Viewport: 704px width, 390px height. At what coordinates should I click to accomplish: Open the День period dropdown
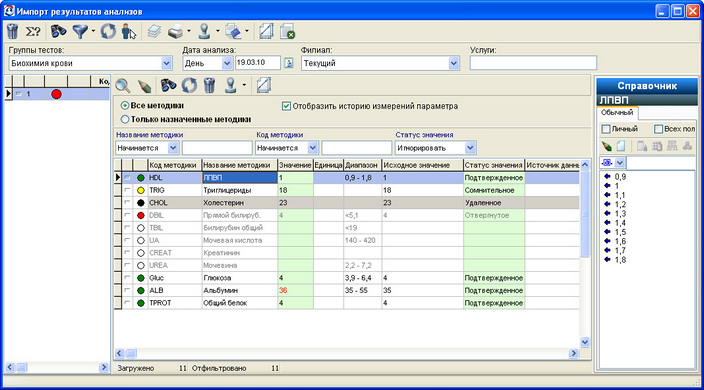(227, 63)
